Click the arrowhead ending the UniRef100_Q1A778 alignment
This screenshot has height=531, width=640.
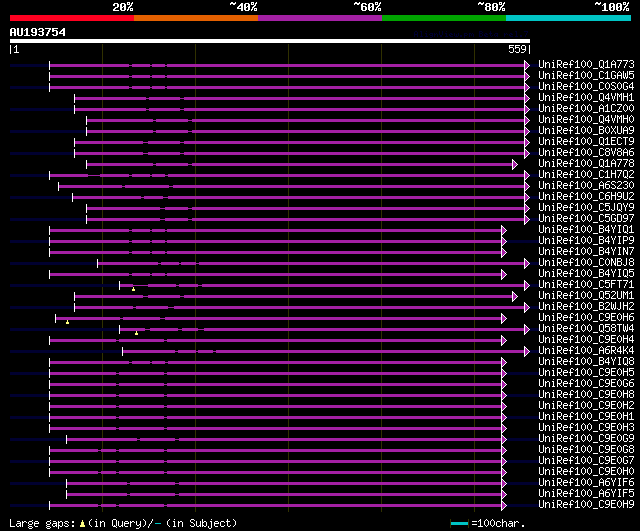click(x=515, y=164)
